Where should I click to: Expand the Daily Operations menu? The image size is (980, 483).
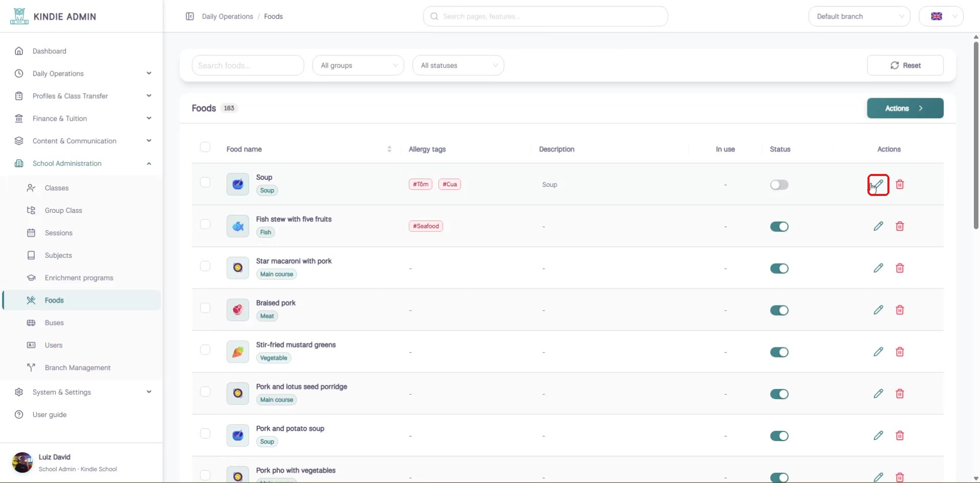click(82, 74)
